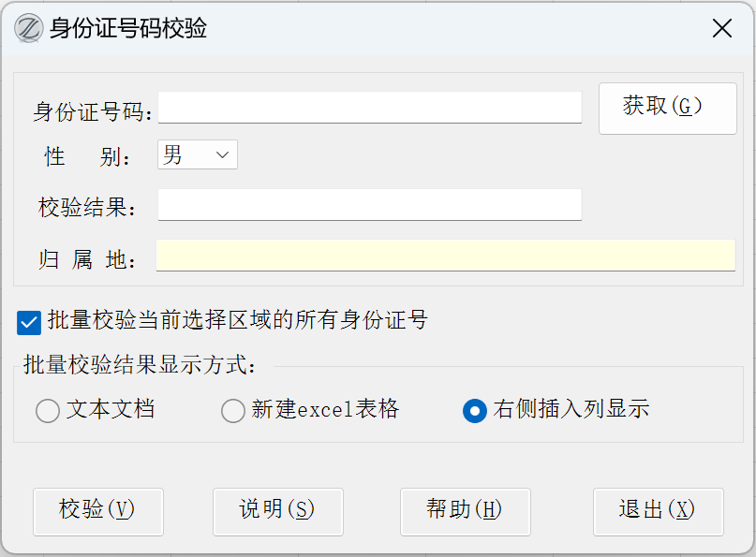Close the 身份证号码校验 dialog window
Image resolution: width=756 pixels, height=557 pixels.
point(721,28)
